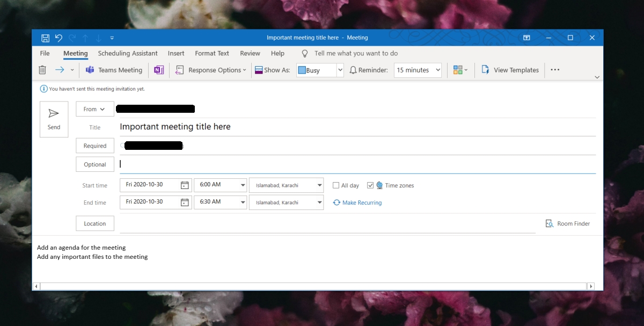This screenshot has width=644, height=326.
Task: Show more commands via three dots
Action: click(555, 70)
